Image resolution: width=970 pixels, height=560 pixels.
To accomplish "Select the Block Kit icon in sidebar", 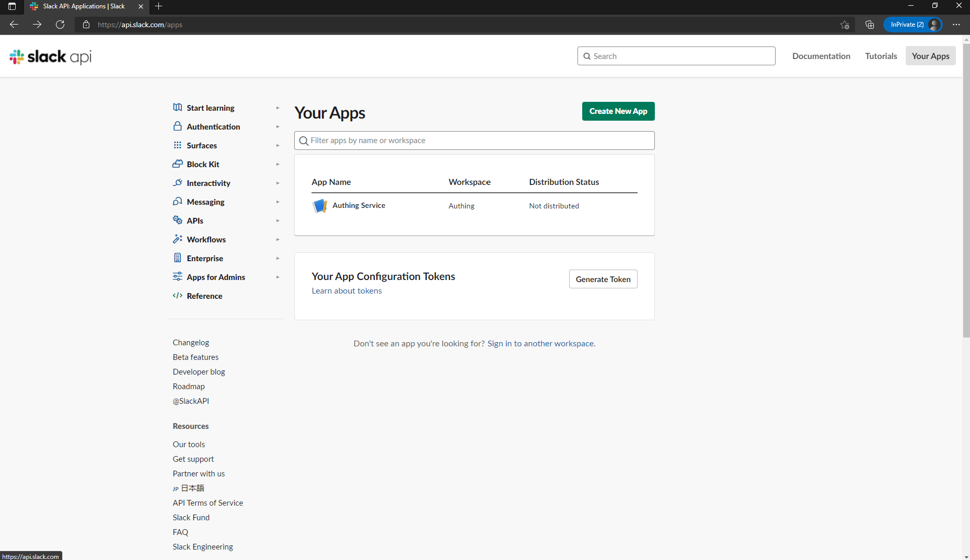I will (178, 164).
